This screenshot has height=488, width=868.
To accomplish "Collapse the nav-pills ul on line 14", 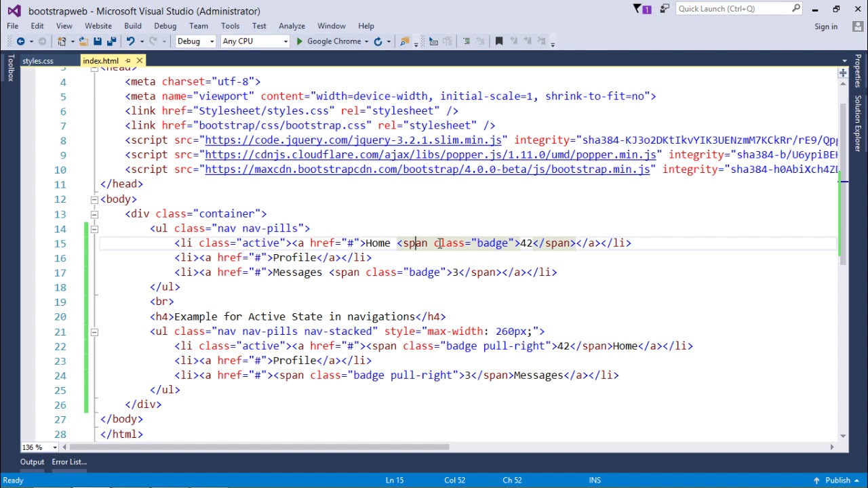I will [x=94, y=229].
